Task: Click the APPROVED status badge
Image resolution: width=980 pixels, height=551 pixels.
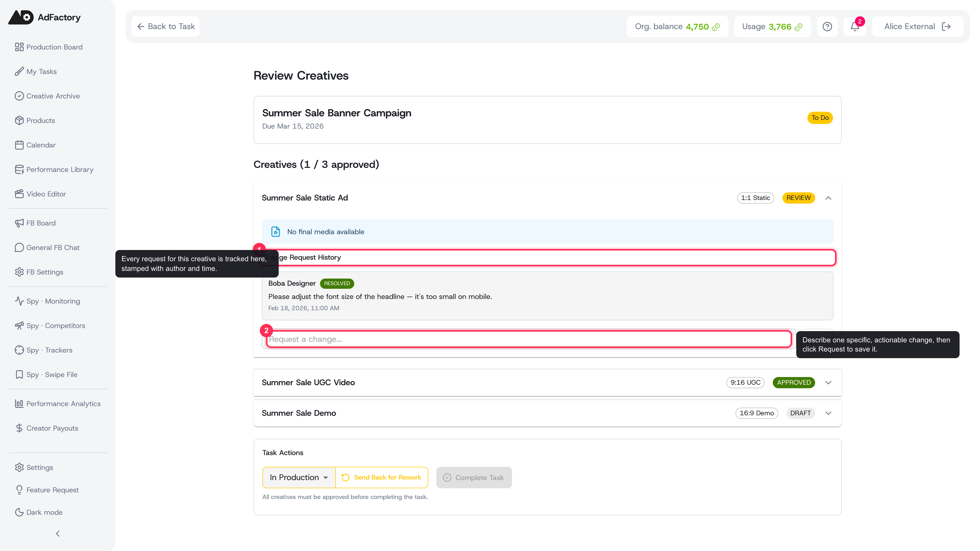Action: tap(794, 383)
